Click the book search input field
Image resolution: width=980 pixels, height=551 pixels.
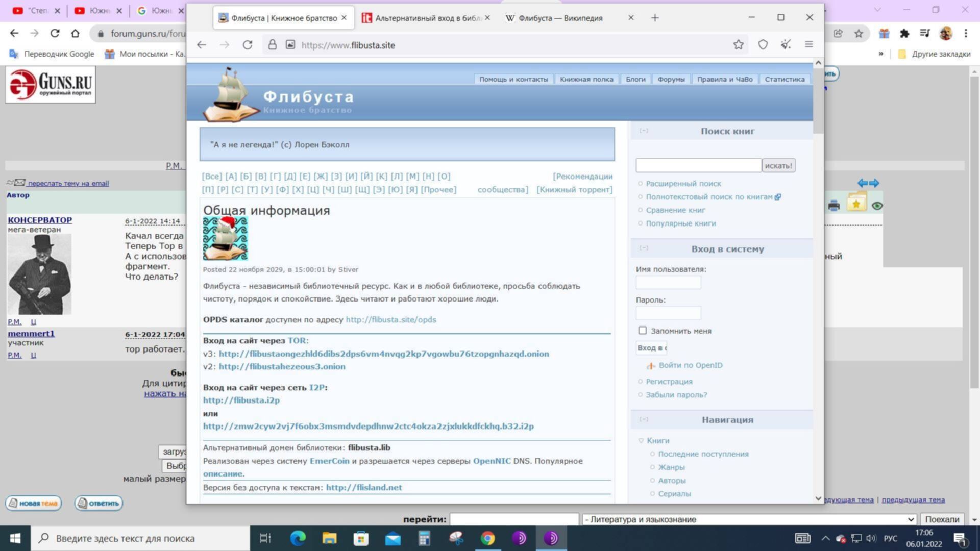698,165
